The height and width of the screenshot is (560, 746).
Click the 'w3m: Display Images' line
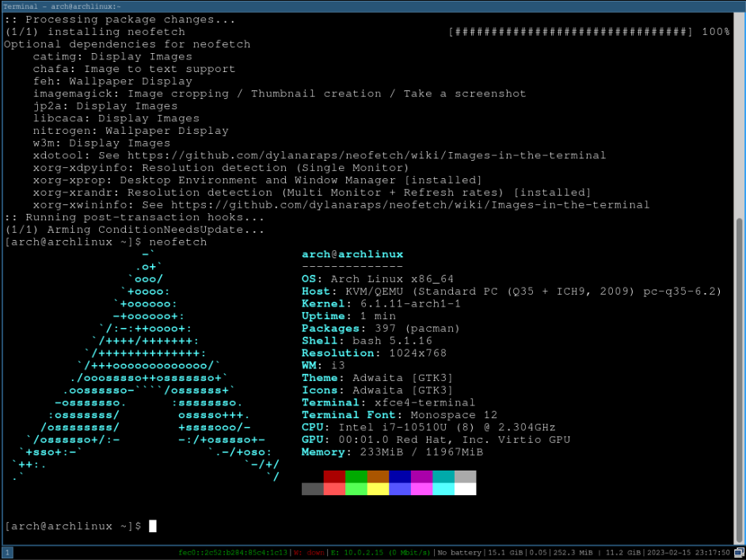click(x=101, y=143)
